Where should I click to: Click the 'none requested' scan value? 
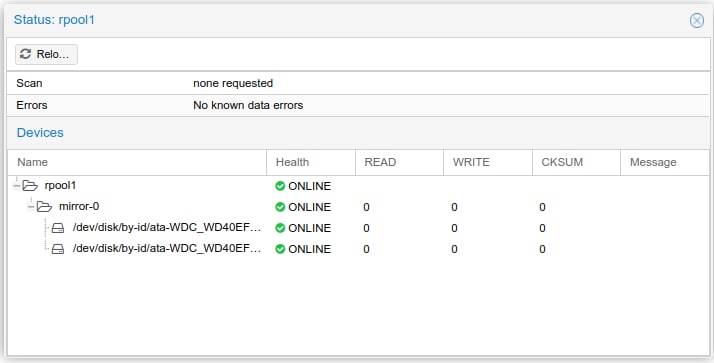[233, 83]
